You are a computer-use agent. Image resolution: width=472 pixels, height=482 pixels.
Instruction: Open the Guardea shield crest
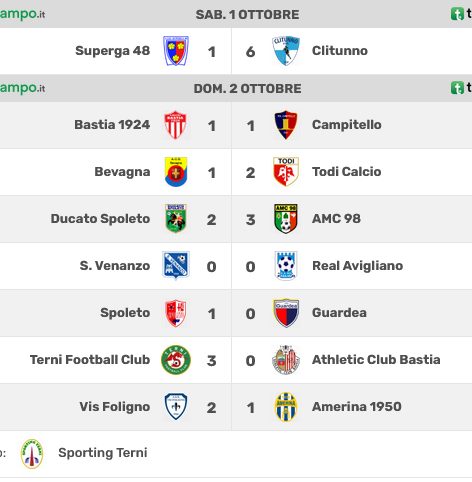click(286, 313)
